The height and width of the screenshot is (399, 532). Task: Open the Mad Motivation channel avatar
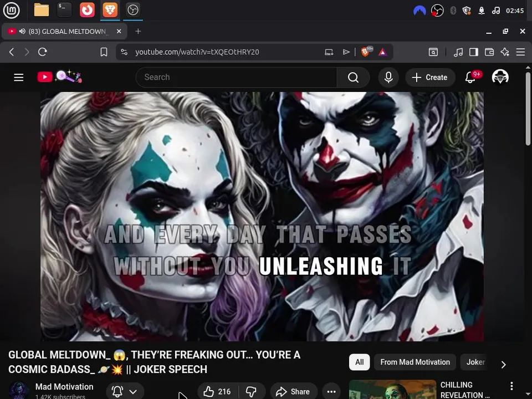point(19,390)
